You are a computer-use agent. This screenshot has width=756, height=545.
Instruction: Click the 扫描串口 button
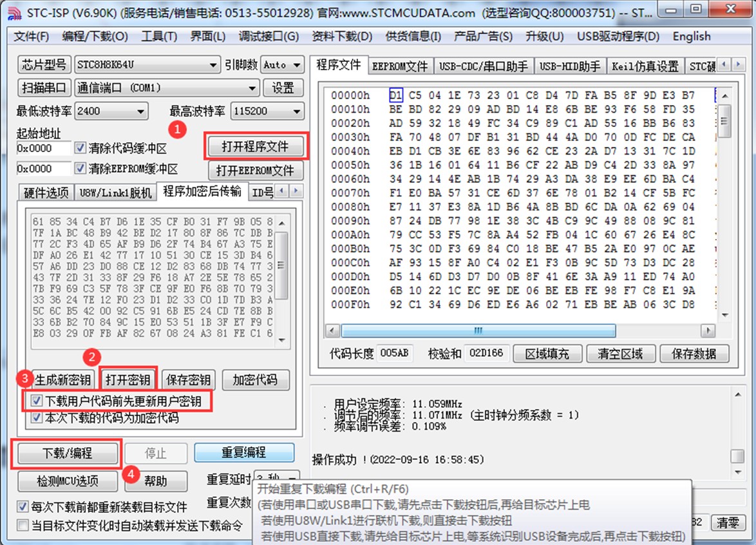point(44,88)
